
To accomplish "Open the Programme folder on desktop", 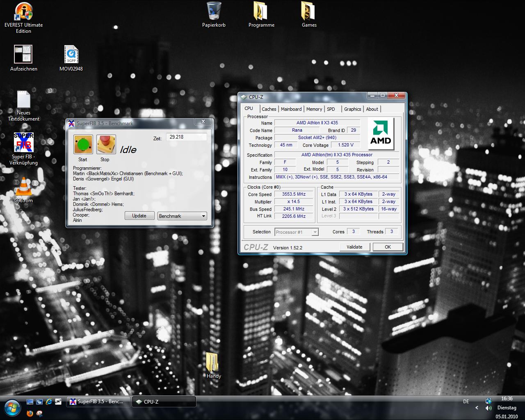I will coord(261,15).
